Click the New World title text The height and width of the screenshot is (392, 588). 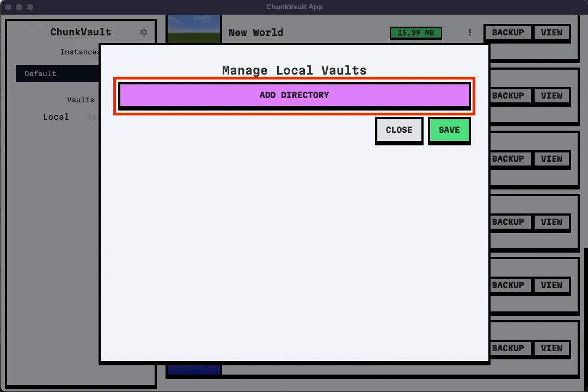[256, 33]
